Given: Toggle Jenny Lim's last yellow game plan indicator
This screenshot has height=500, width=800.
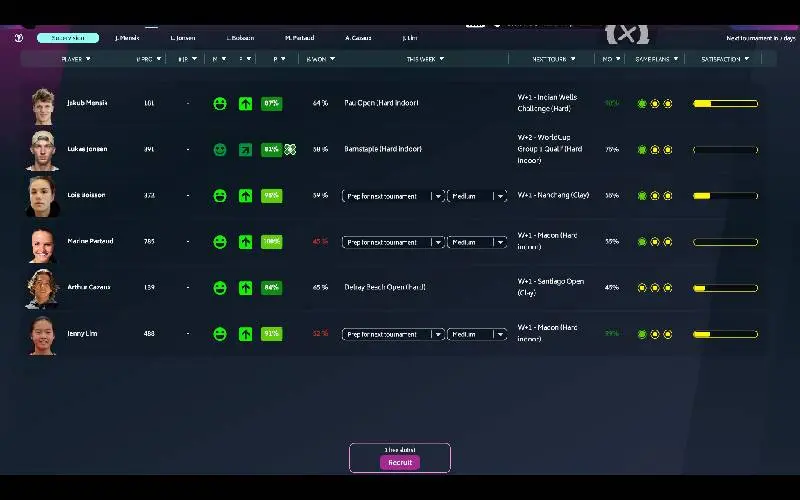Looking at the screenshot, I should coord(668,334).
